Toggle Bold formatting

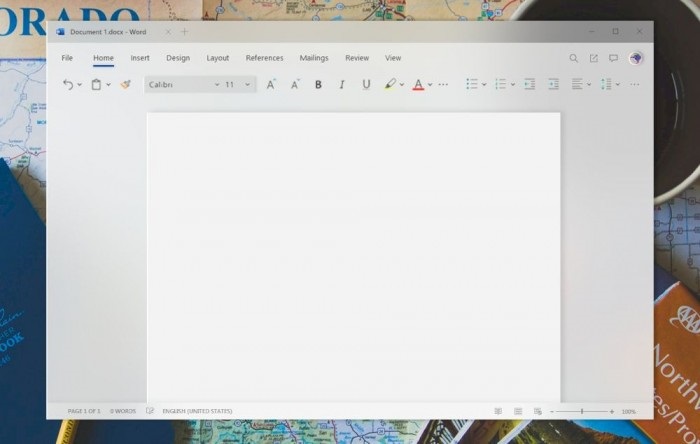tap(318, 85)
